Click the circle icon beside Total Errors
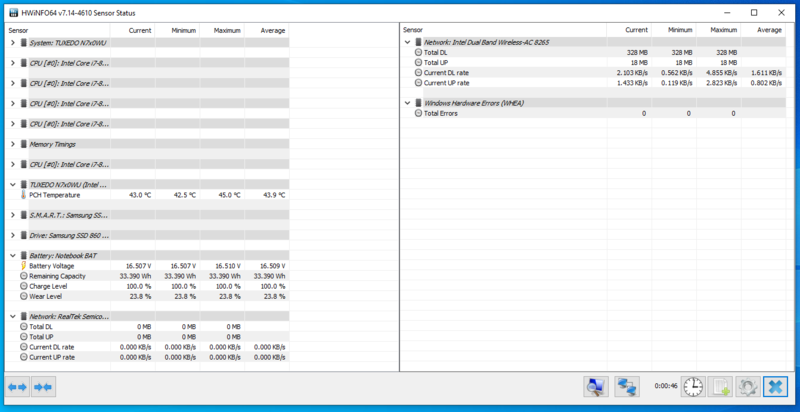The height and width of the screenshot is (412, 800). 418,113
